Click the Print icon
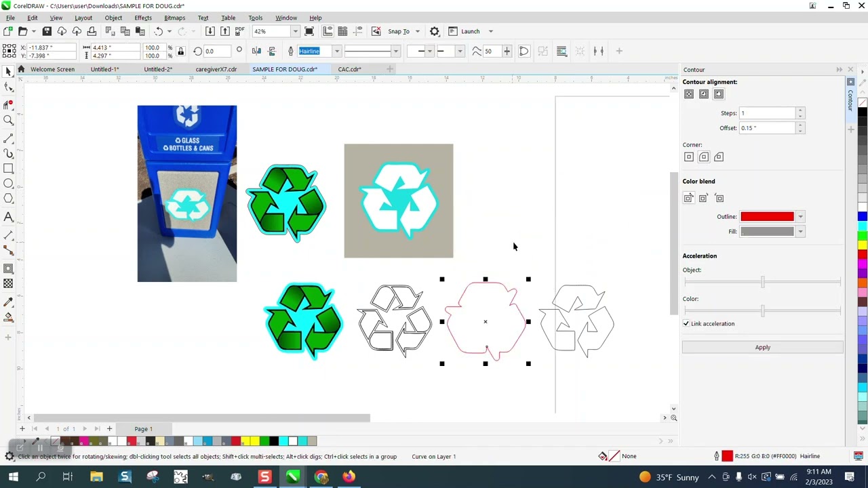The height and width of the screenshot is (488, 868). pos(92,31)
